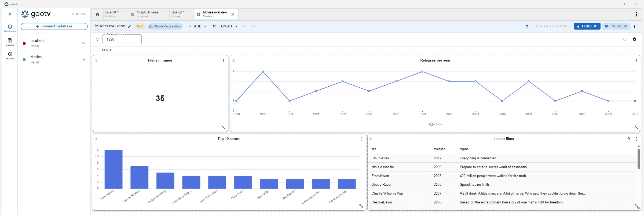Screen dimensions: 644x215
Task: Open the Queries sidebar panel
Action: pyautogui.click(x=10, y=42)
